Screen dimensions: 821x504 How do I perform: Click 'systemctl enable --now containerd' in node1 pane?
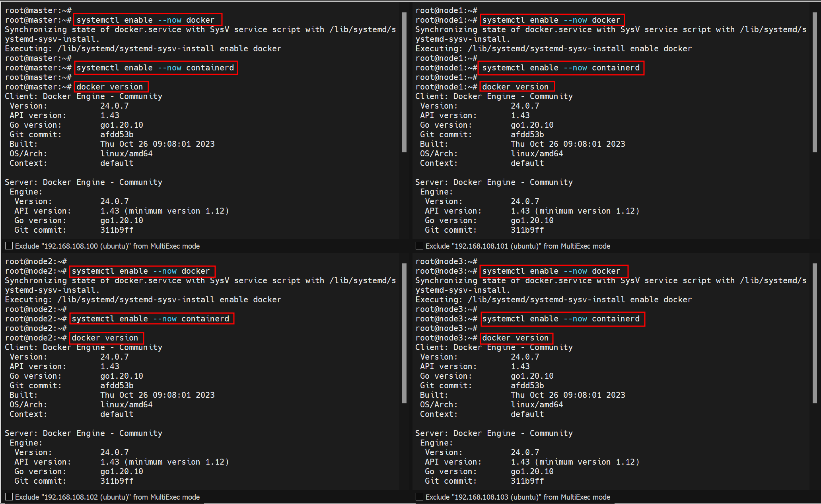tap(561, 68)
